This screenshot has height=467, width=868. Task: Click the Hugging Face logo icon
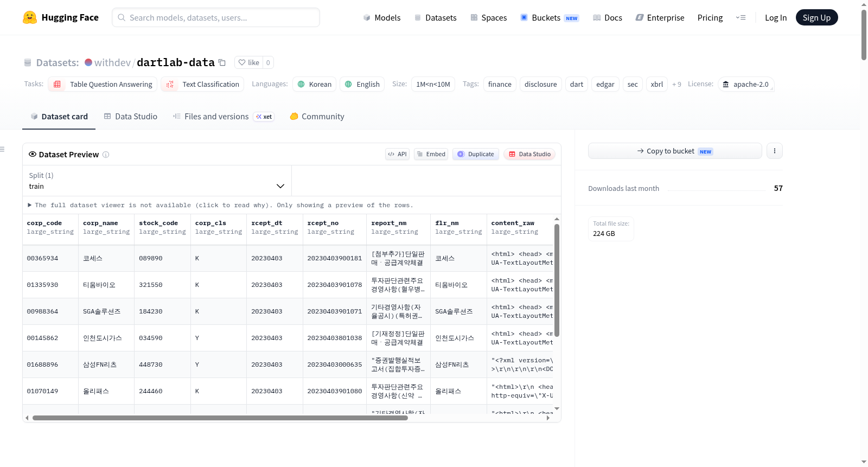click(30, 17)
